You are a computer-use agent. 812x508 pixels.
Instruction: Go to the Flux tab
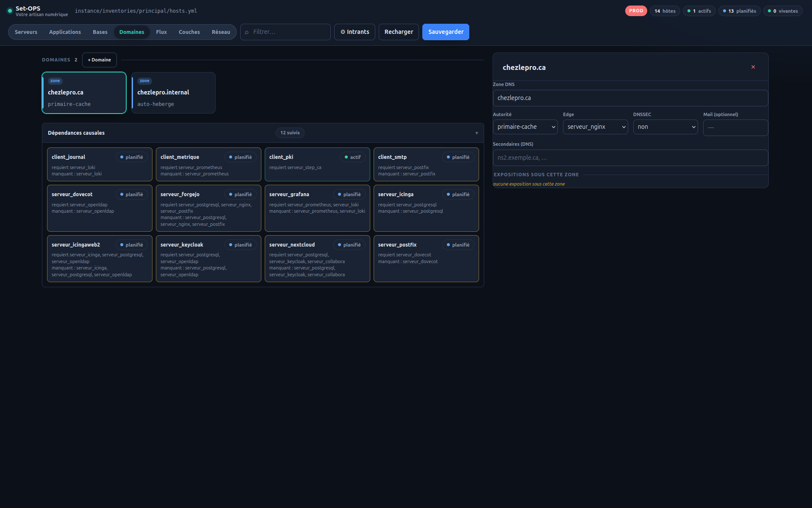click(161, 32)
